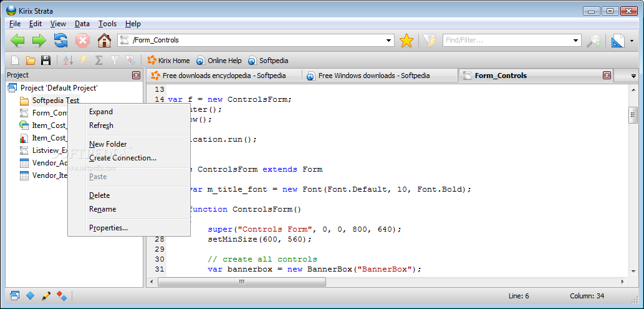The height and width of the screenshot is (309, 644).
Task: Choose Create Connection... in context menu
Action: click(128, 157)
